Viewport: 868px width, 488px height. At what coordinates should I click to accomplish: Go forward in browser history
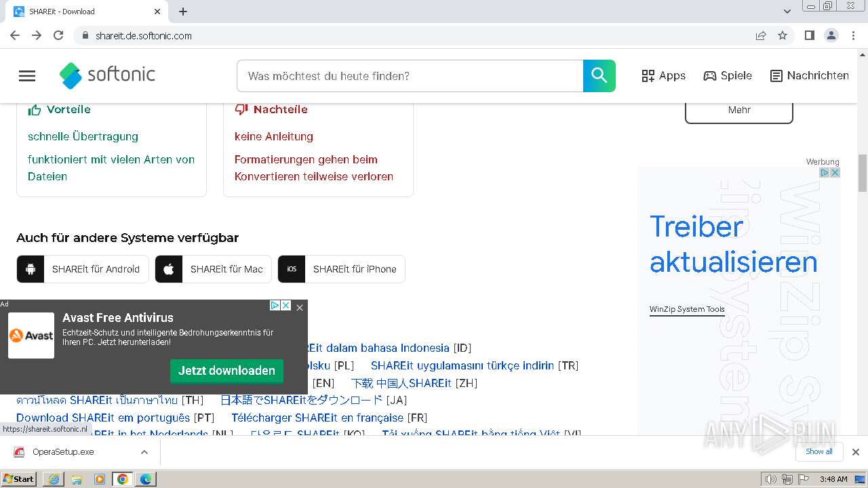pos(37,35)
